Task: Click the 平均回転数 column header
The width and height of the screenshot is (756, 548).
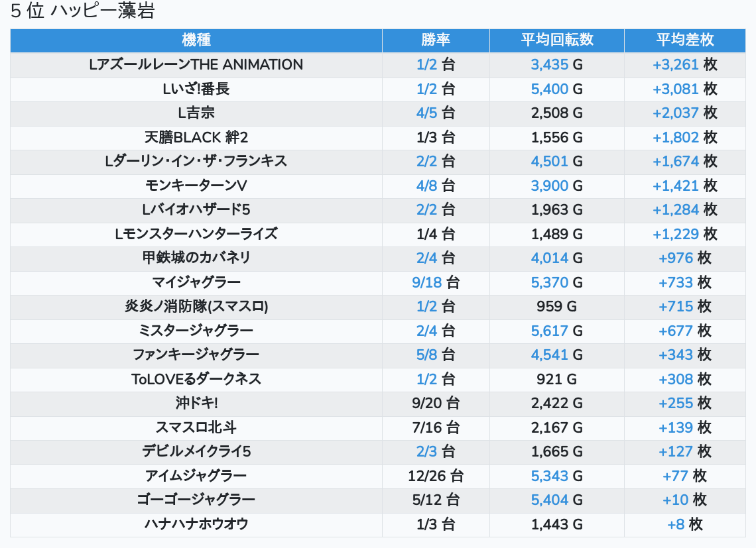Action: point(557,40)
